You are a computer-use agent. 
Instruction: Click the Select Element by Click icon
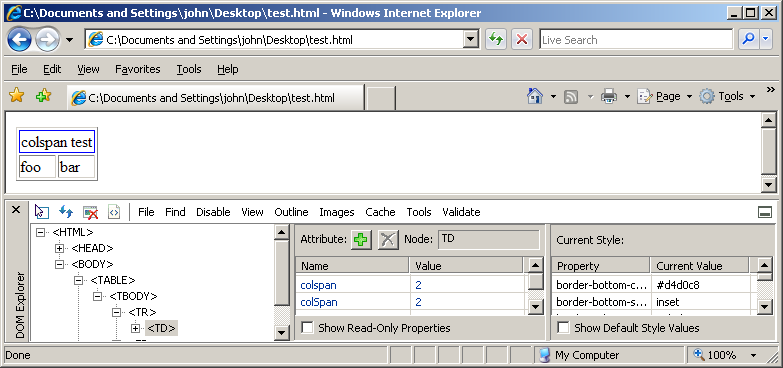click(x=42, y=212)
